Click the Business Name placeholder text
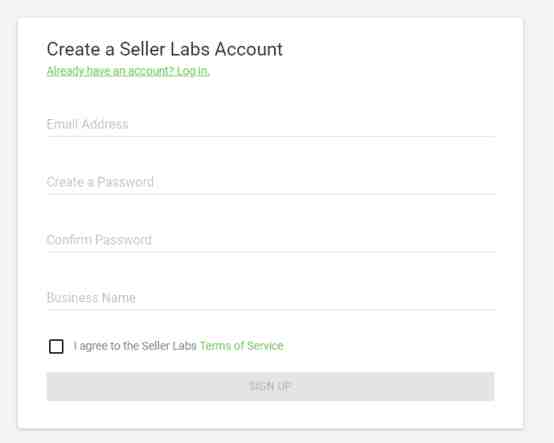 [91, 298]
